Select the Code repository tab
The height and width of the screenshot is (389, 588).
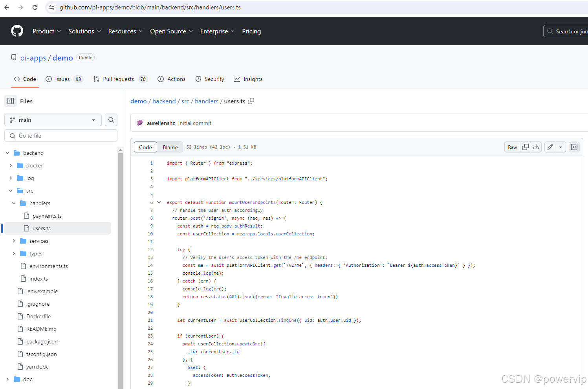[x=25, y=79]
